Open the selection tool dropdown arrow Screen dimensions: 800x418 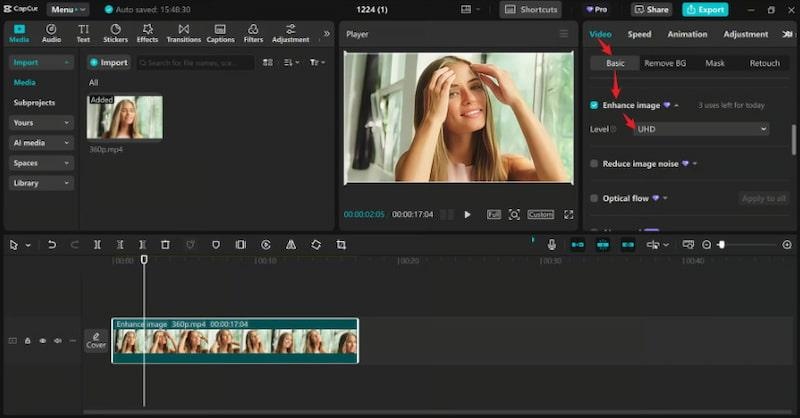click(28, 245)
